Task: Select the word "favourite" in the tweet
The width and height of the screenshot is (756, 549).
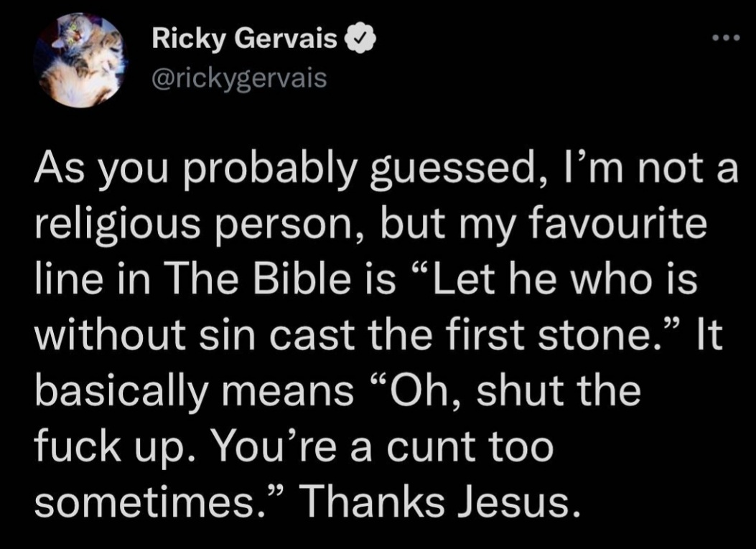Action: [x=617, y=225]
